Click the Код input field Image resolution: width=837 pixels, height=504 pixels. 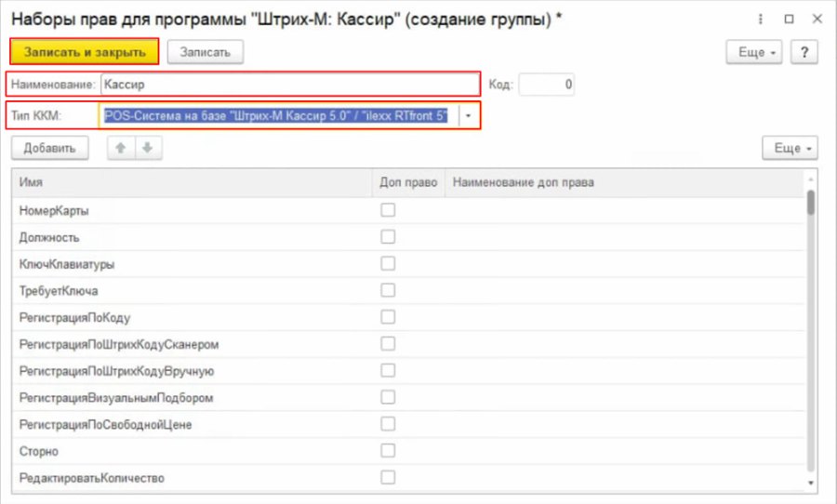(x=547, y=85)
